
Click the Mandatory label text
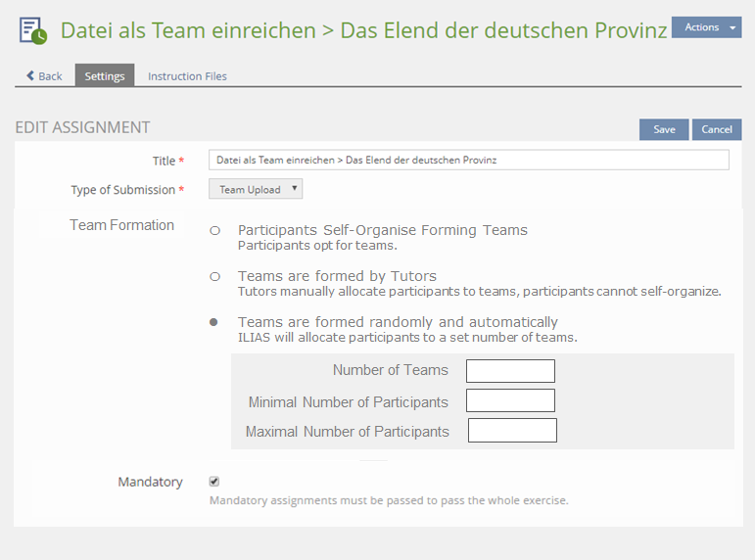[x=150, y=482]
